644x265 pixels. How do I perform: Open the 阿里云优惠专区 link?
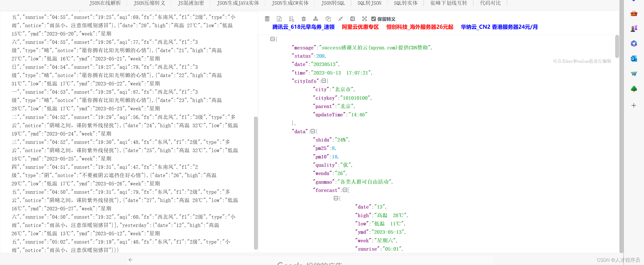360,27
